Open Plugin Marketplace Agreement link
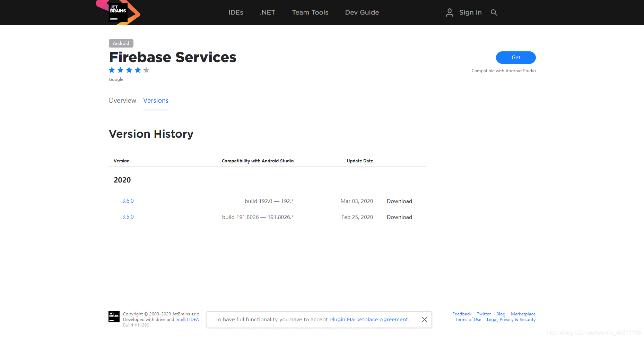Viewport: 644px width, 339px height. tap(369, 320)
